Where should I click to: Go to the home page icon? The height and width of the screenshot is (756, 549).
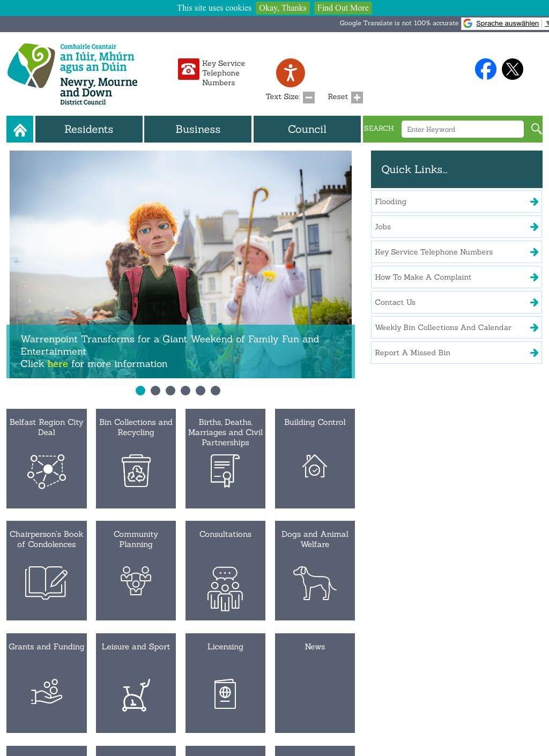(x=20, y=130)
